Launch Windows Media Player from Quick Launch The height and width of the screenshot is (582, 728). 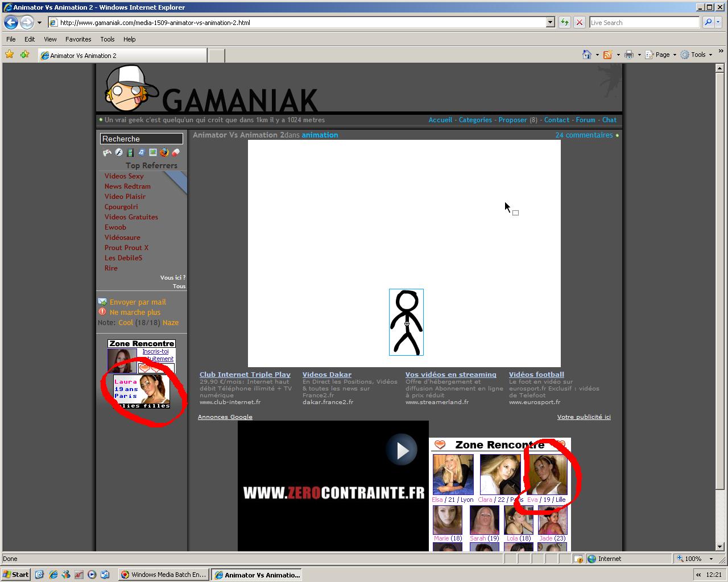point(92,575)
